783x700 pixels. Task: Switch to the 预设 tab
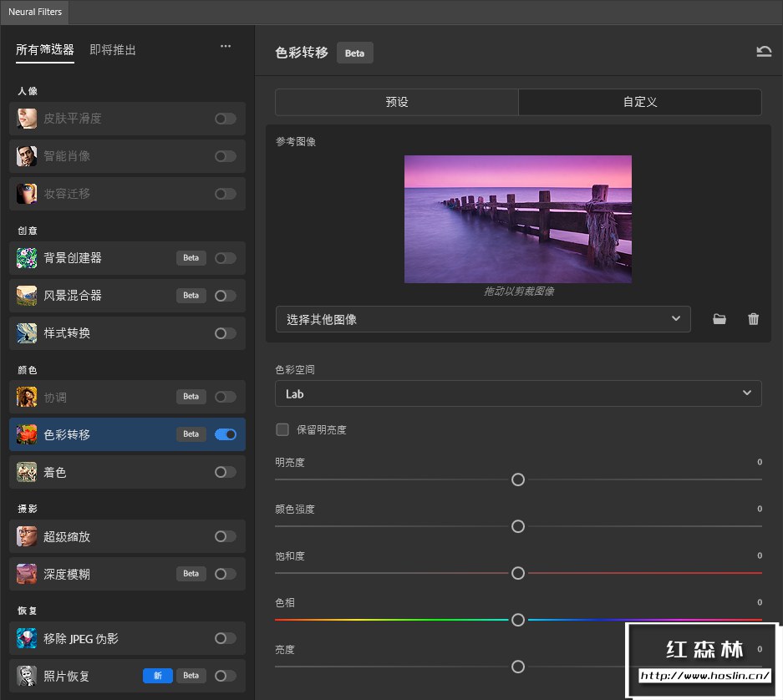(397, 102)
